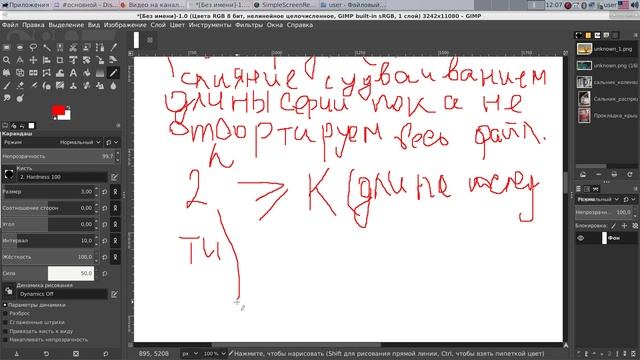Select the Cage Transform tool
The image size is (640, 360).
point(47,73)
